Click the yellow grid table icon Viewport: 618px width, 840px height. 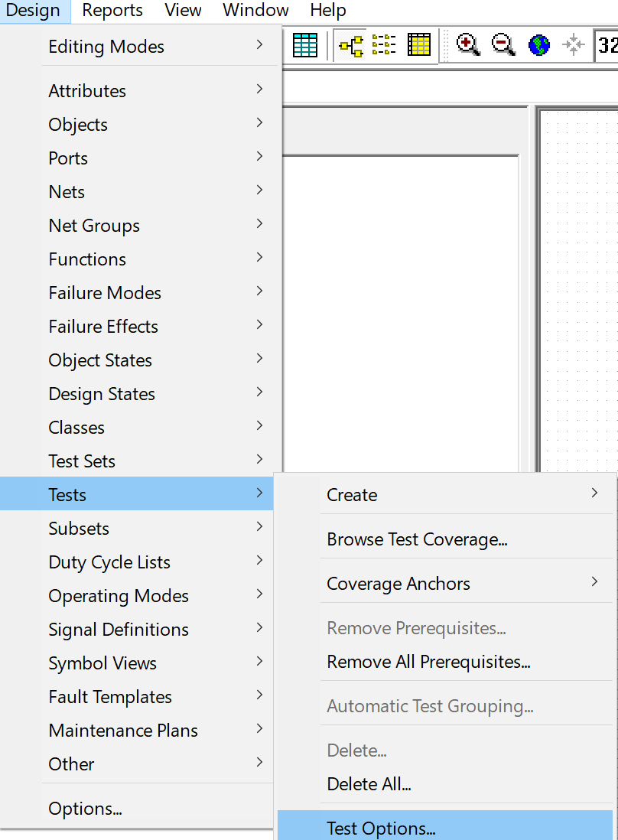419,45
